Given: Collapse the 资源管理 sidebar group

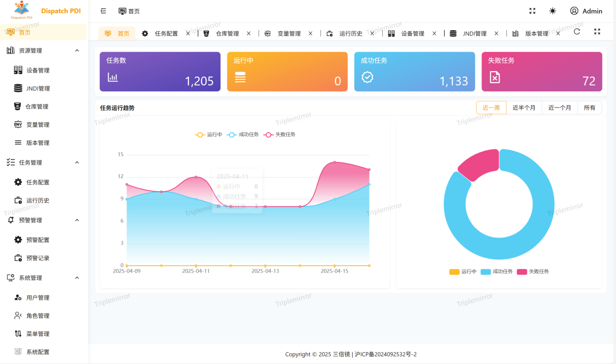Looking at the screenshot, I should coord(77,51).
